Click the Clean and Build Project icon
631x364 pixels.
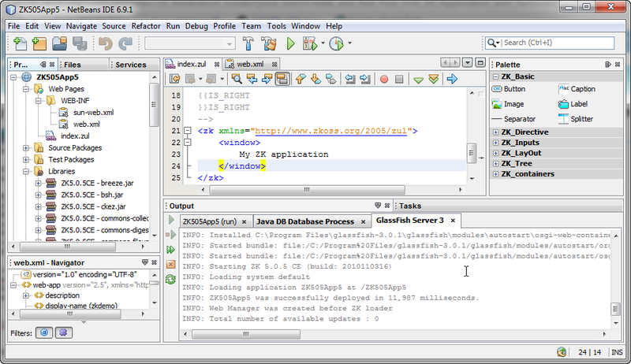click(269, 43)
